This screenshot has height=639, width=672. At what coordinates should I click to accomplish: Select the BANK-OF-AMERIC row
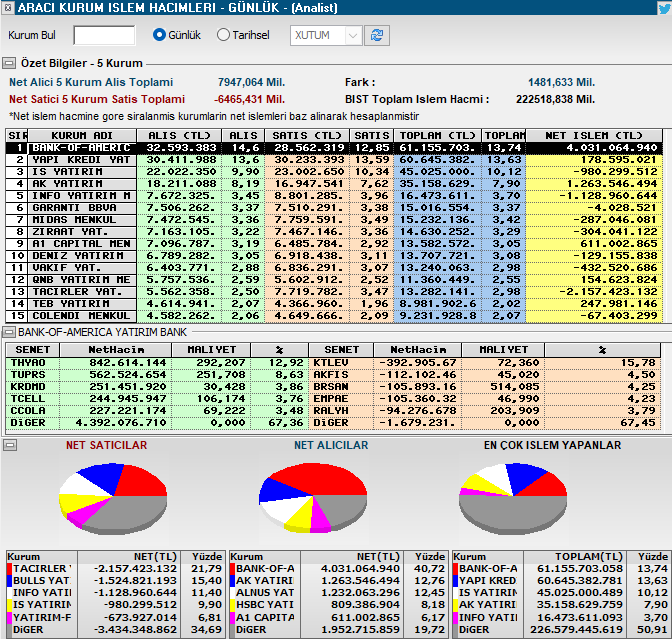(334, 148)
